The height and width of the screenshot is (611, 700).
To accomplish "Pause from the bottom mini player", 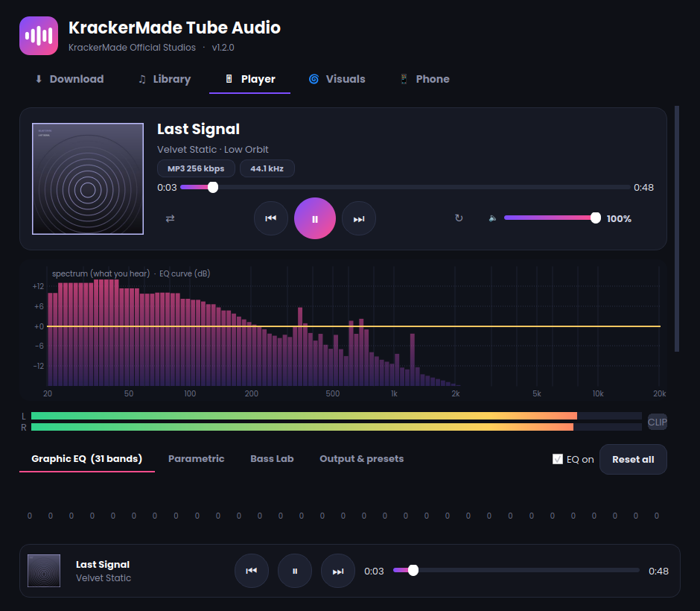I will point(295,571).
